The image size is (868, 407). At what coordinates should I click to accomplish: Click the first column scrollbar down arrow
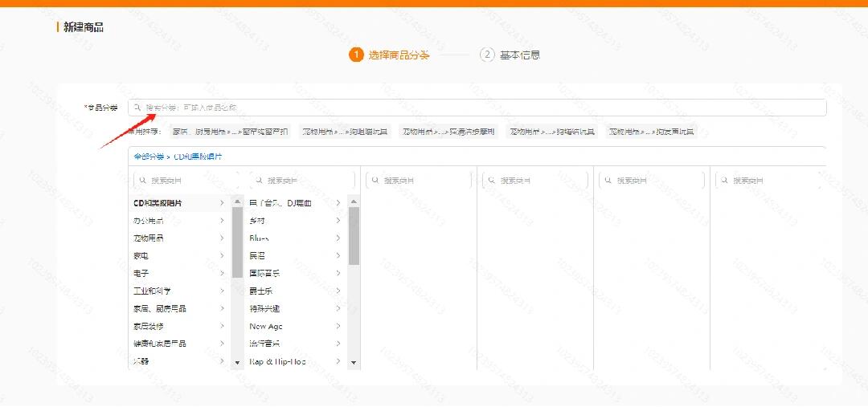coord(237,363)
